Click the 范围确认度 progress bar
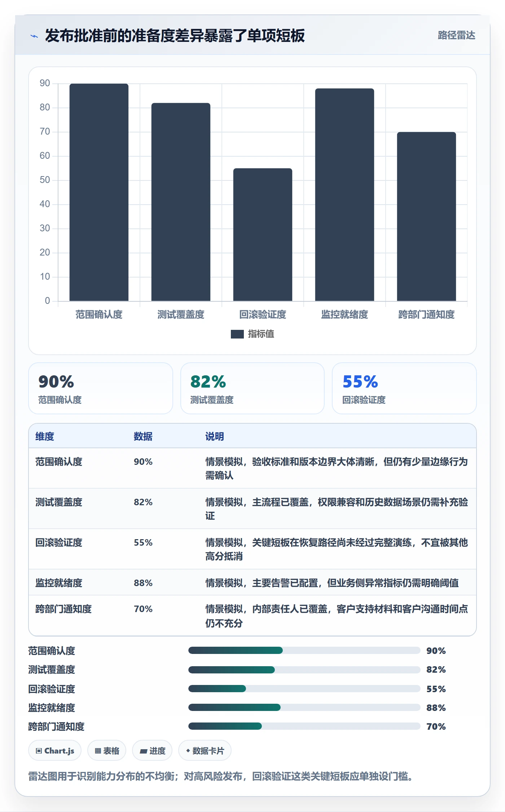 [x=304, y=650]
